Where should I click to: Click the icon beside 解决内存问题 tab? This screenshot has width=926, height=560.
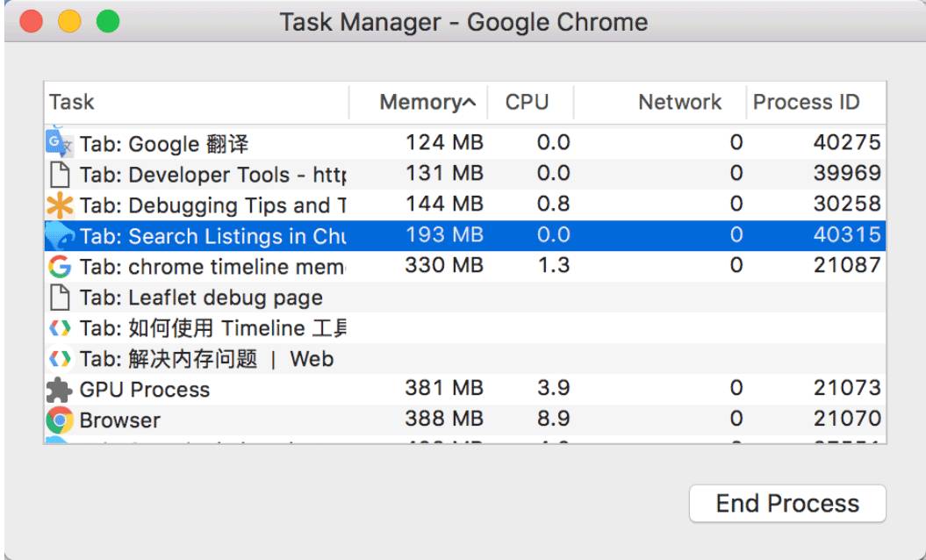point(58,359)
